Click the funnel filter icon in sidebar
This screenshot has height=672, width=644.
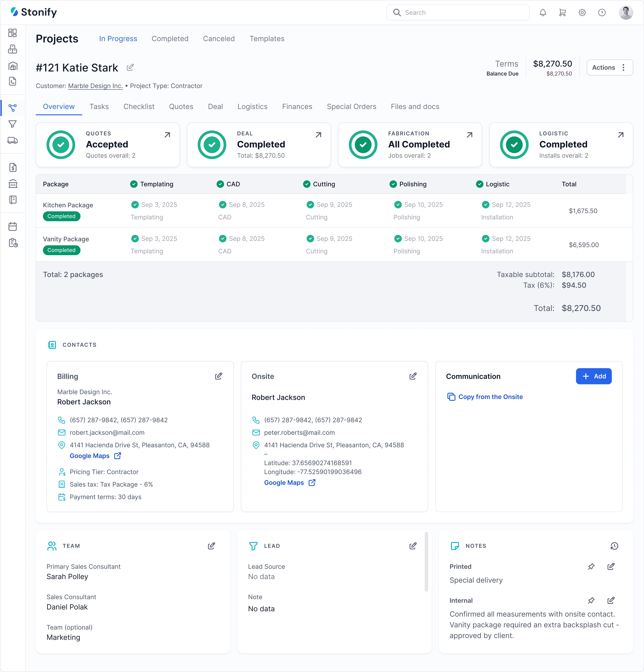tap(13, 124)
